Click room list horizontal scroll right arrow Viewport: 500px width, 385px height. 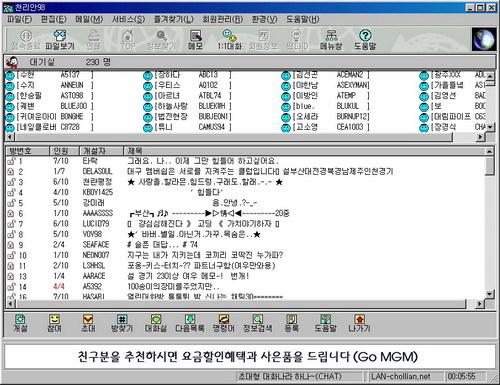pyautogui.click(x=480, y=304)
